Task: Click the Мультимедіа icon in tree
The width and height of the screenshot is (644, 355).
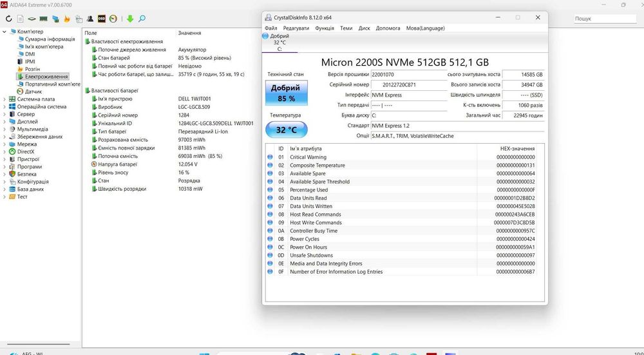Action: point(12,129)
